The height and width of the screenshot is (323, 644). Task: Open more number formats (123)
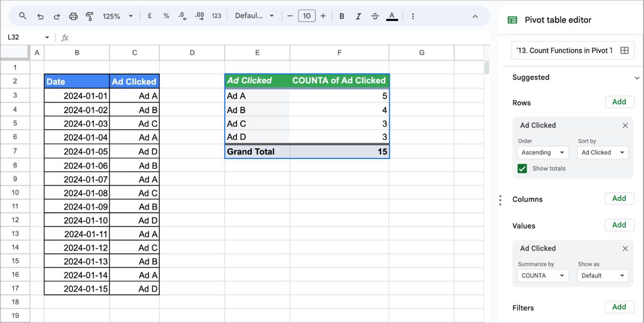(x=216, y=16)
